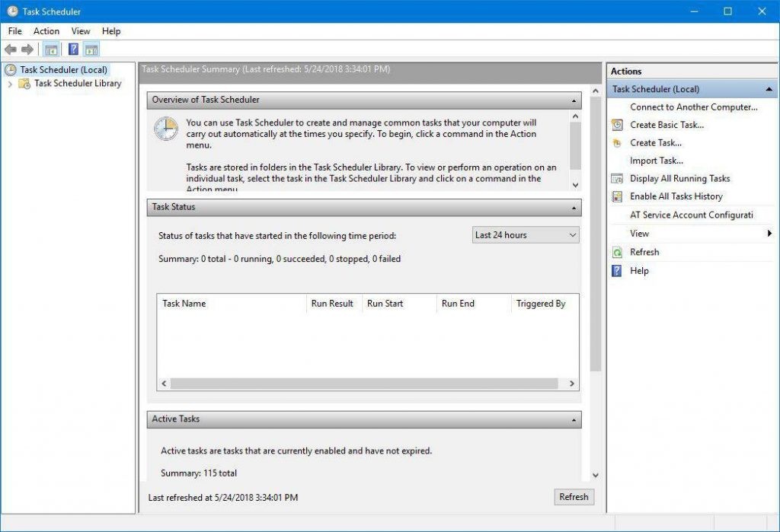Click the Back arrow toolbar icon

(x=11, y=49)
